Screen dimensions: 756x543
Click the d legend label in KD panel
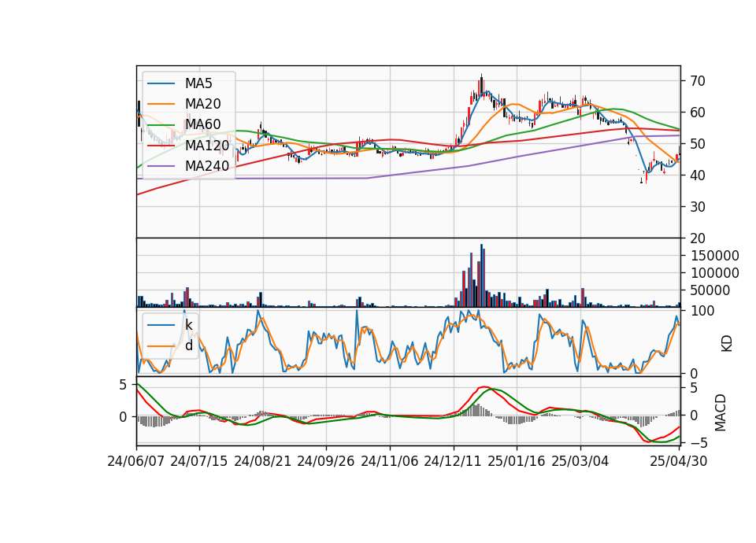188,345
